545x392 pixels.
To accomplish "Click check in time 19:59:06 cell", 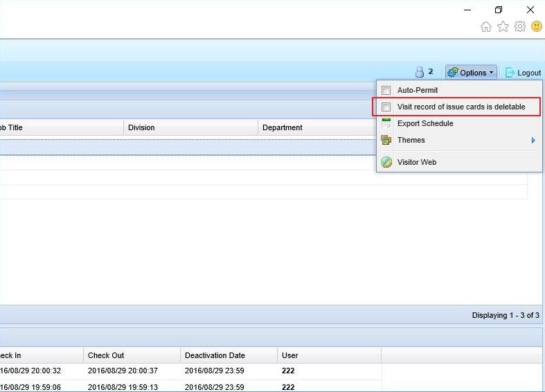I will point(30,387).
